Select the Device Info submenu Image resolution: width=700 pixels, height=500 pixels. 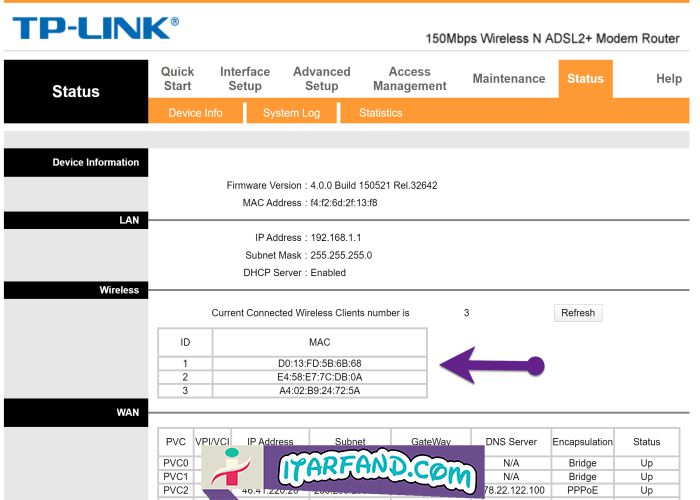[x=195, y=113]
